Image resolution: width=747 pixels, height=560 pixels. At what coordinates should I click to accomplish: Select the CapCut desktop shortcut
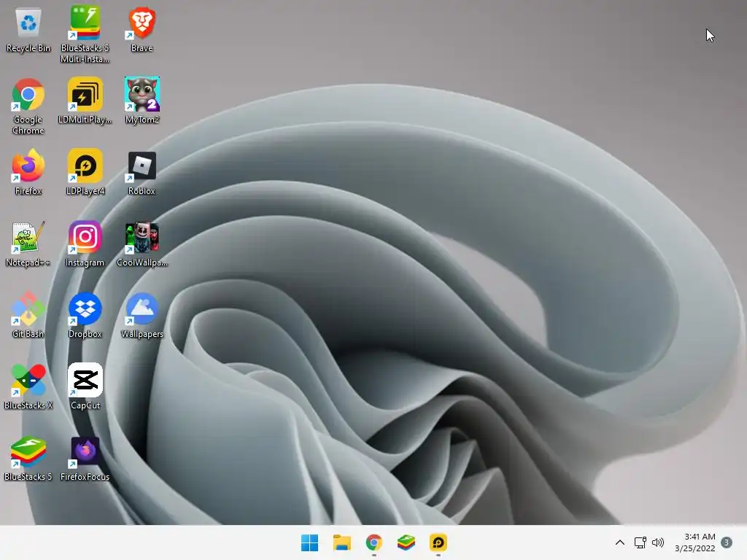(85, 386)
